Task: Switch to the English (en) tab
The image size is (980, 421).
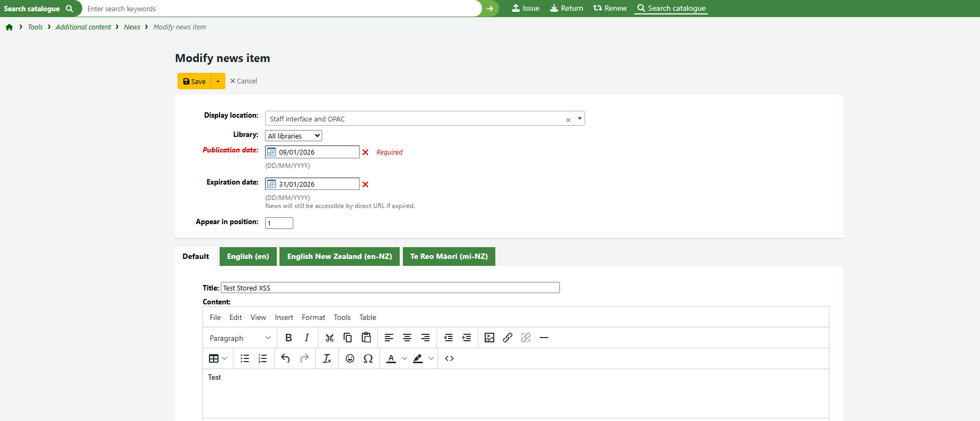Action: pos(248,257)
